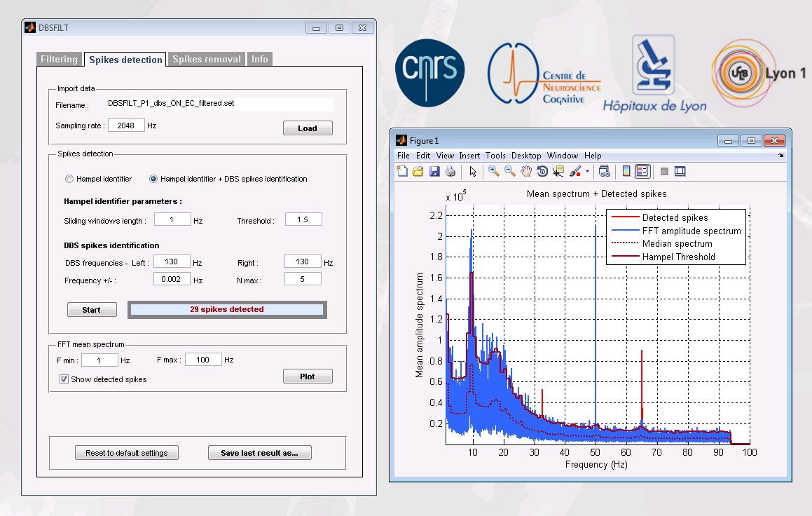Click MATLAB logo in Figure 1 title bar
This screenshot has height=516, width=812.
(x=401, y=140)
